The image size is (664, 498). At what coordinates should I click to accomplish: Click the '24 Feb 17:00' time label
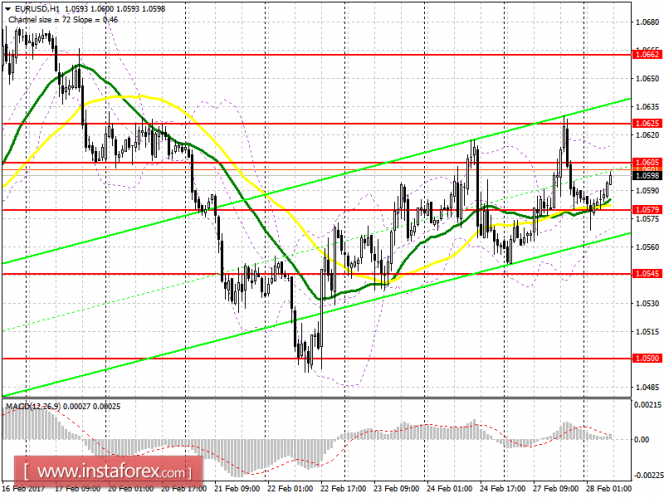(x=503, y=488)
